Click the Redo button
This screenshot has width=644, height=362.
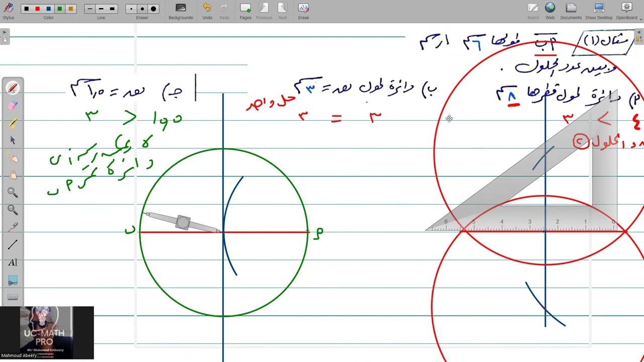(x=224, y=11)
